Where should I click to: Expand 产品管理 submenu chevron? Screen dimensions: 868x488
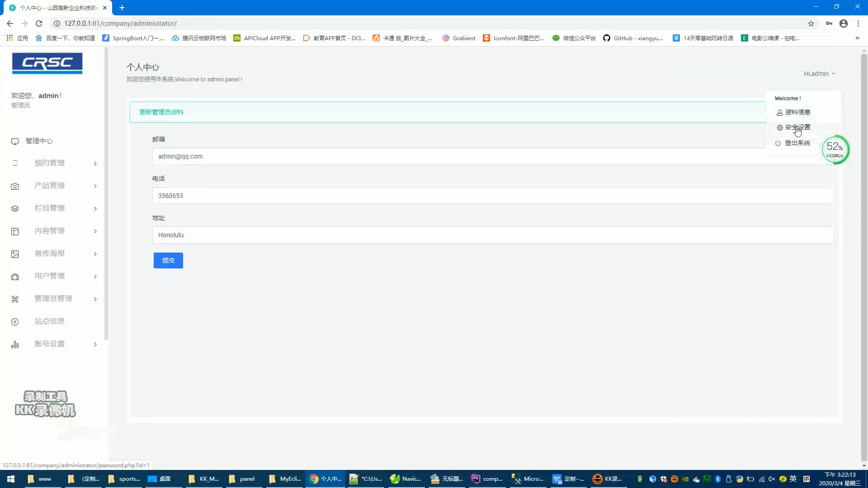[x=95, y=186]
